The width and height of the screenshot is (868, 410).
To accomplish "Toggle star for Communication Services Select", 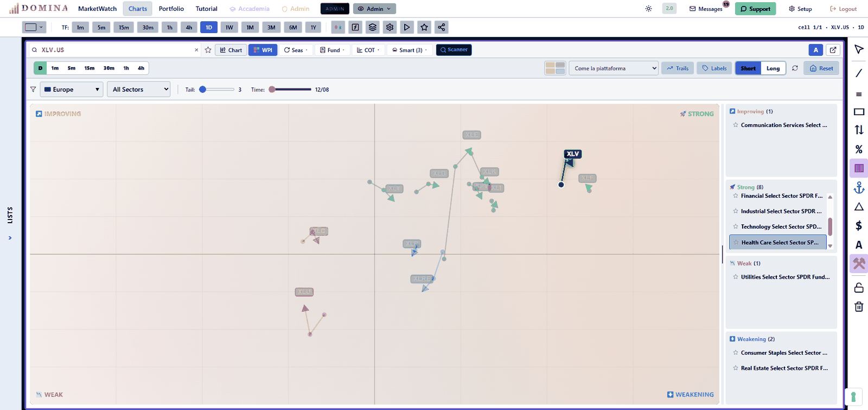I will click(736, 125).
